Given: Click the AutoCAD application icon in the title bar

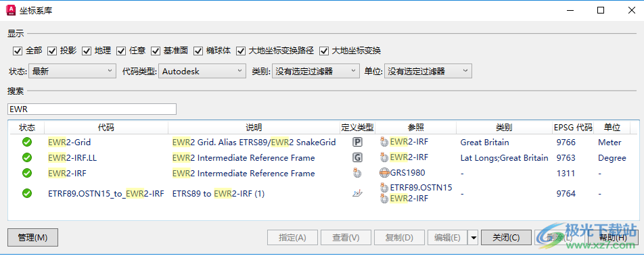Looking at the screenshot, I should [x=11, y=10].
